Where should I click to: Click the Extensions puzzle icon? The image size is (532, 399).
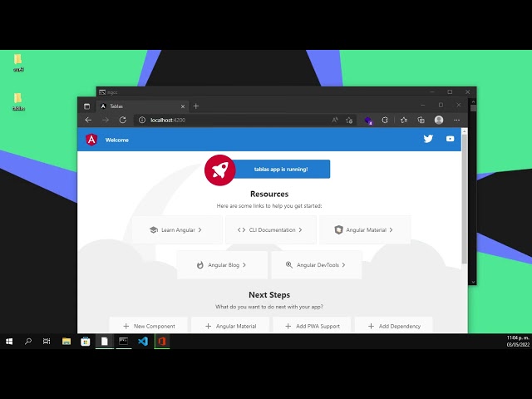pos(385,120)
